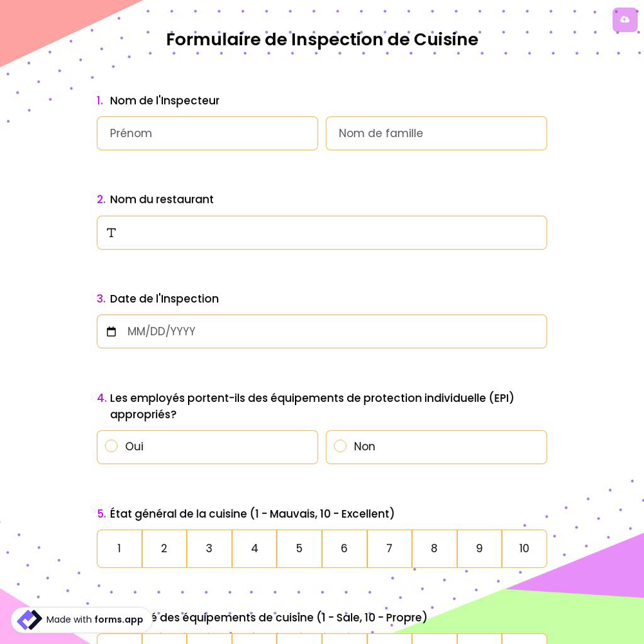This screenshot has width=644, height=644.
Task: Click the restaurant name text field
Action: point(322,232)
